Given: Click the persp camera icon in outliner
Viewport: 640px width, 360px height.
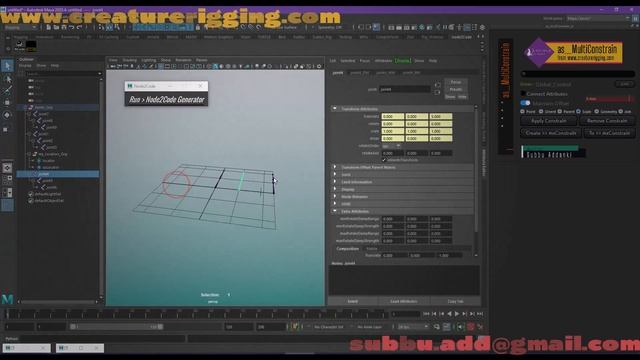Looking at the screenshot, I should point(31,81).
